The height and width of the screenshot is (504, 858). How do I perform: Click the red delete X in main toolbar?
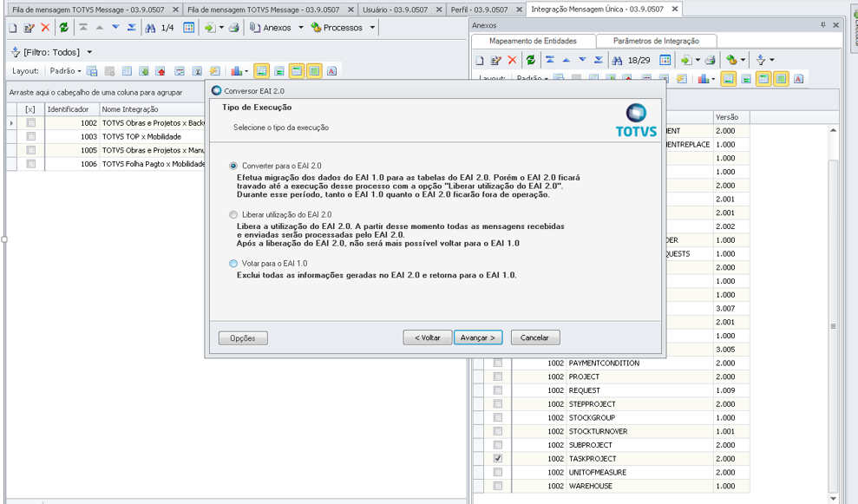(x=45, y=28)
